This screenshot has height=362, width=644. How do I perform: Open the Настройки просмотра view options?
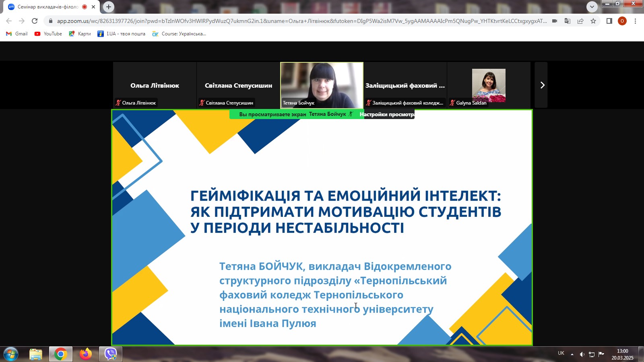click(386, 114)
